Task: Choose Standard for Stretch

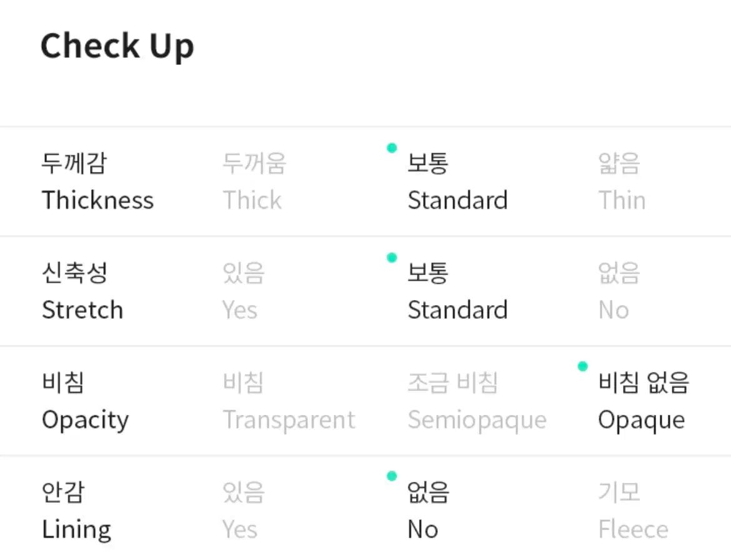Action: [x=458, y=291]
